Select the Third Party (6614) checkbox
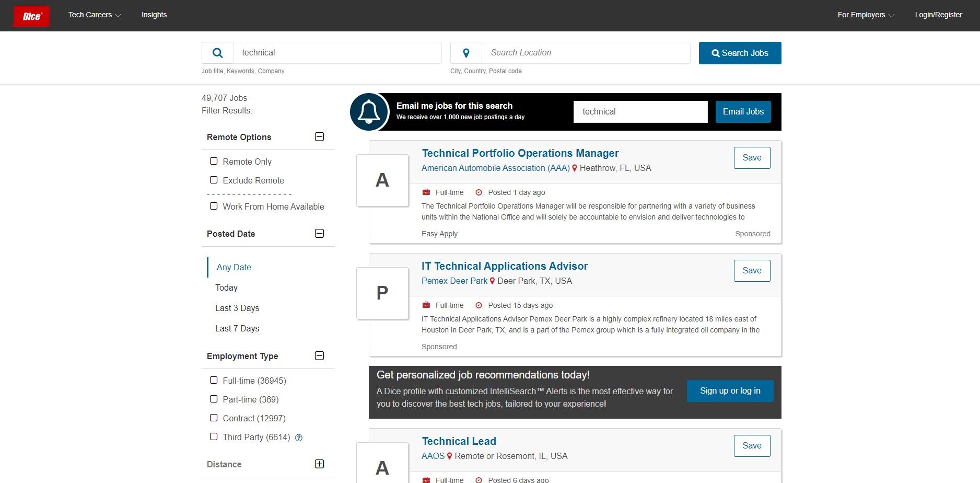980x483 pixels. point(214,436)
